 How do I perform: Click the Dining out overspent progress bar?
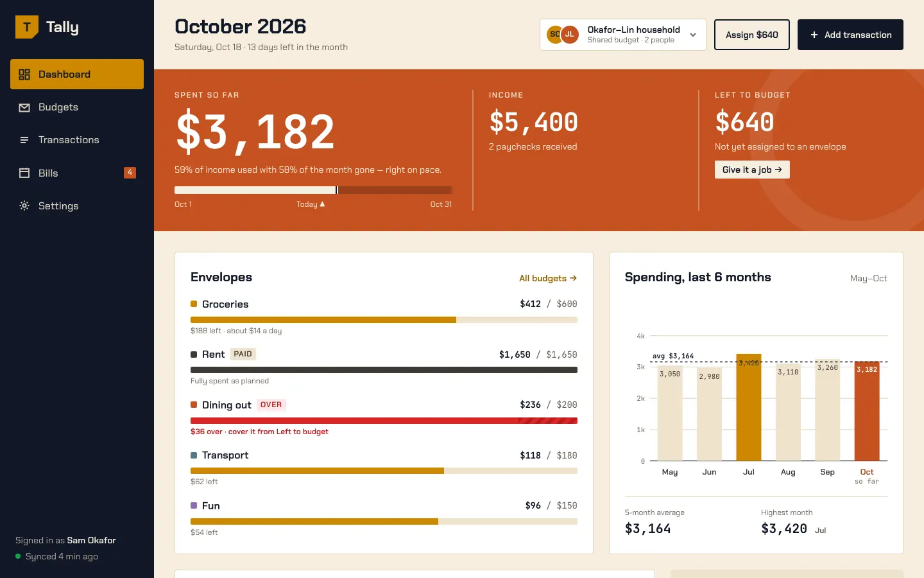pos(384,421)
